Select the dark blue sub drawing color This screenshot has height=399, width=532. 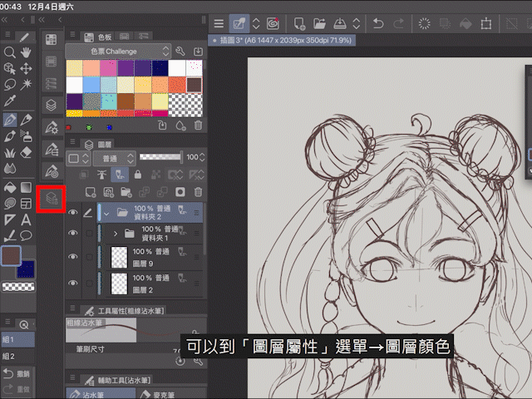pyautogui.click(x=26, y=269)
